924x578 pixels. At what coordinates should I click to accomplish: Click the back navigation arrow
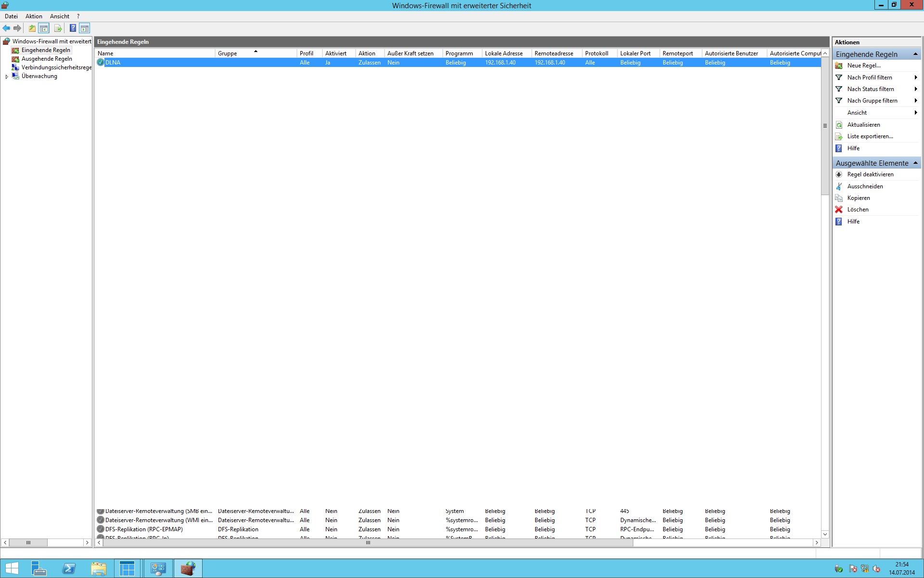click(x=6, y=28)
